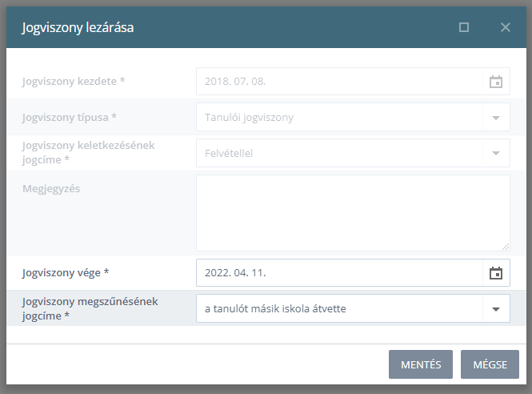Click the Megjegyzés label
Viewport: 532px width, 394px height.
pos(51,189)
